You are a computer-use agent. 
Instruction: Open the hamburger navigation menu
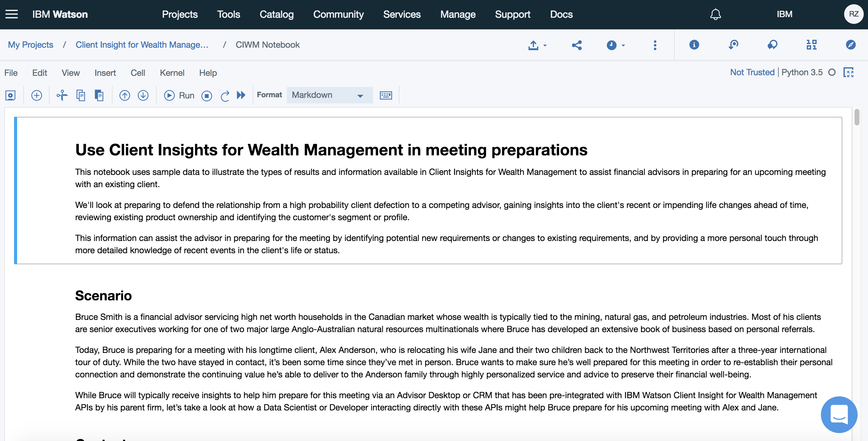[12, 14]
